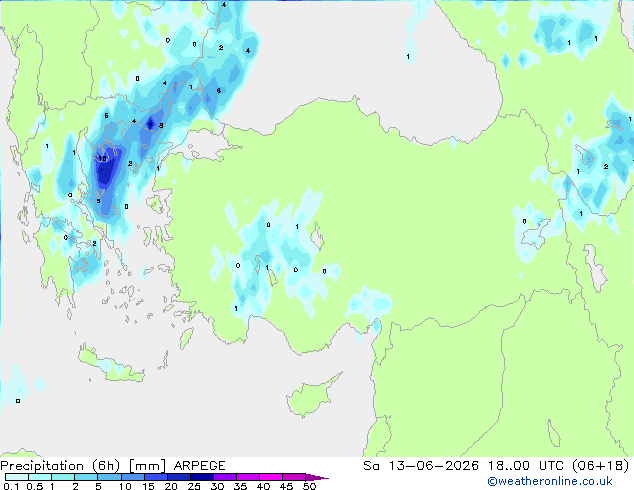The height and width of the screenshot is (490, 634).
Task: Click the arrow tip past the 50 swatch
Action: pyautogui.click(x=317, y=477)
